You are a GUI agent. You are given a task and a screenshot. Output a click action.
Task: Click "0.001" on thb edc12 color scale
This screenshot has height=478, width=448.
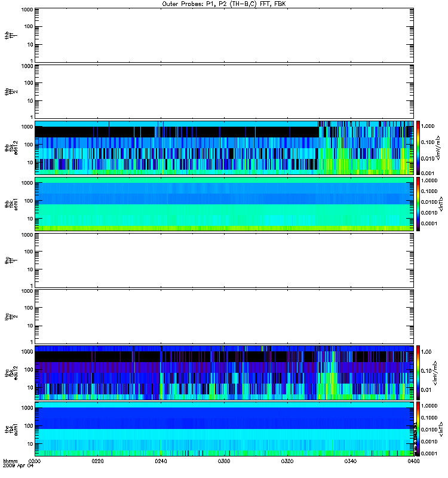428,173
